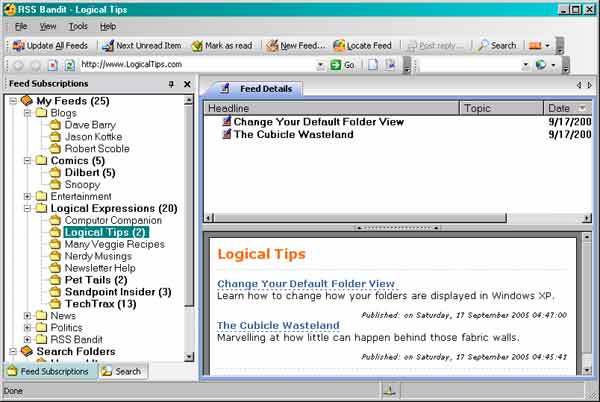Open the Tools menu
600x402 pixels.
click(78, 26)
